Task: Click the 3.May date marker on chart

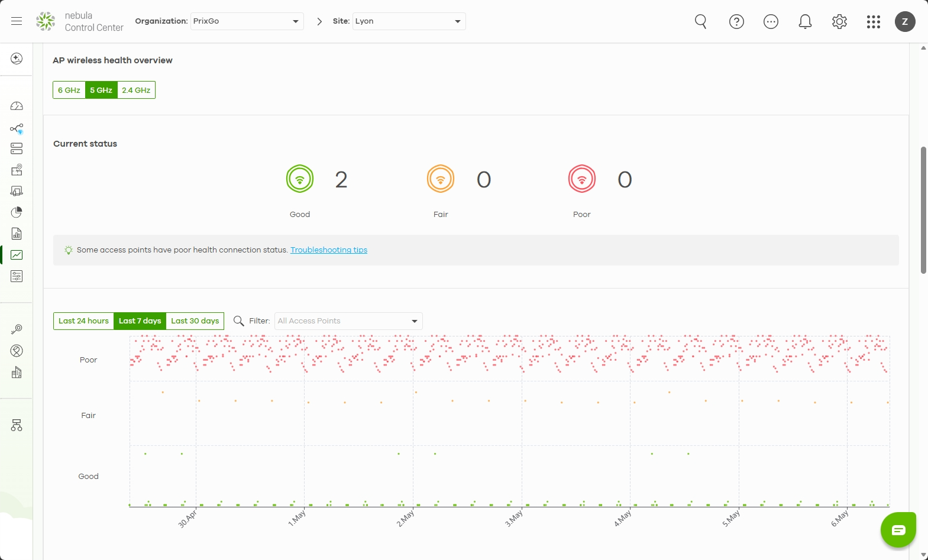Action: click(514, 519)
